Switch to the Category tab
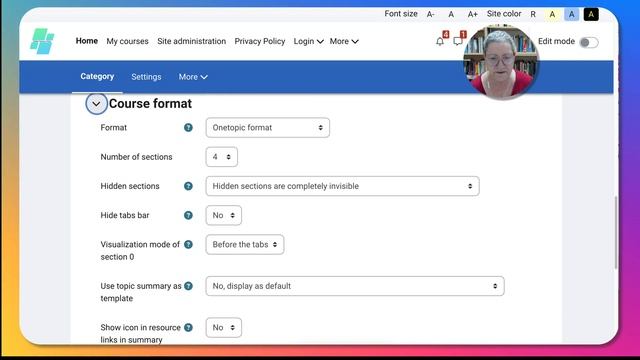This screenshot has width=640, height=360. 97,76
